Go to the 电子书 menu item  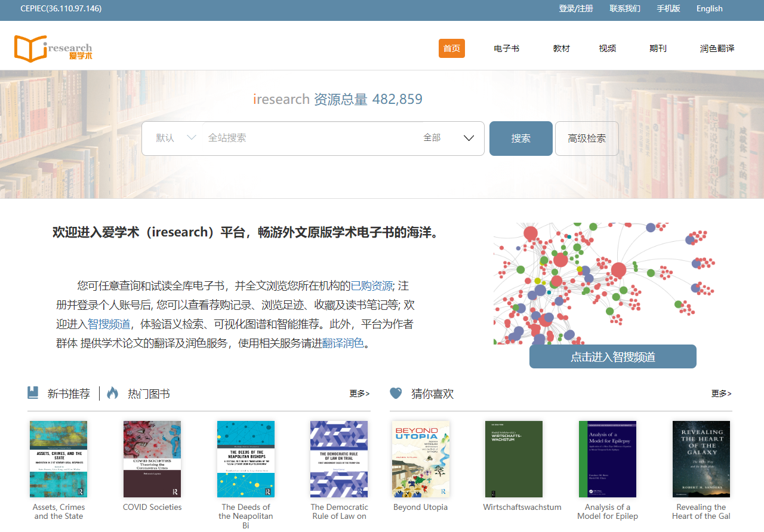[x=506, y=48]
